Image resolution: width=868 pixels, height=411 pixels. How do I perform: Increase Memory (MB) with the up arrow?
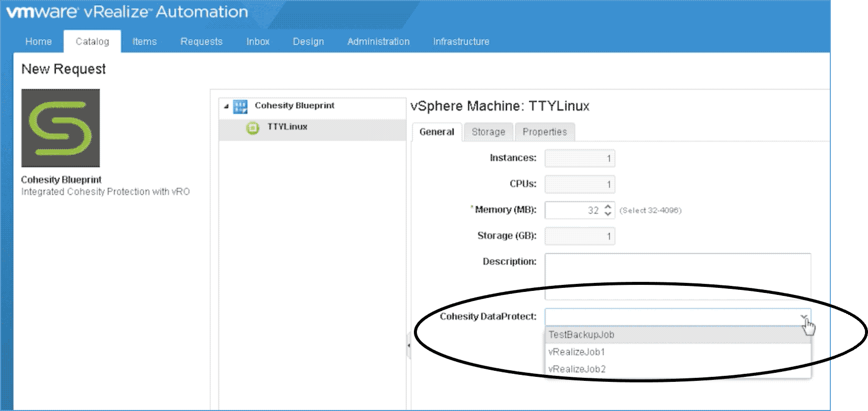click(x=608, y=207)
